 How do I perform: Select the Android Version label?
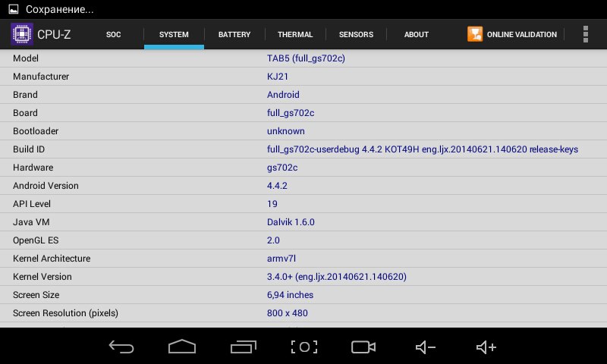pyautogui.click(x=46, y=185)
